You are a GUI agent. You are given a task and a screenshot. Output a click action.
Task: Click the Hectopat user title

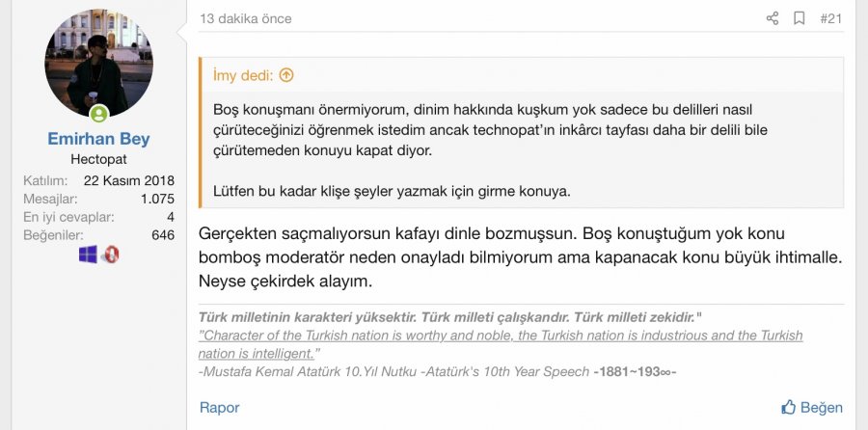point(98,159)
